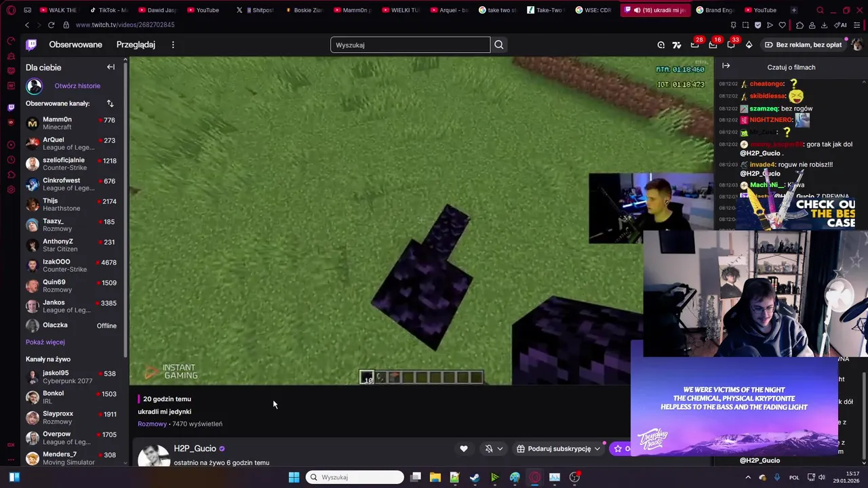Open the user avatar profile menu
Viewport: 868px width, 488px height.
point(856,45)
